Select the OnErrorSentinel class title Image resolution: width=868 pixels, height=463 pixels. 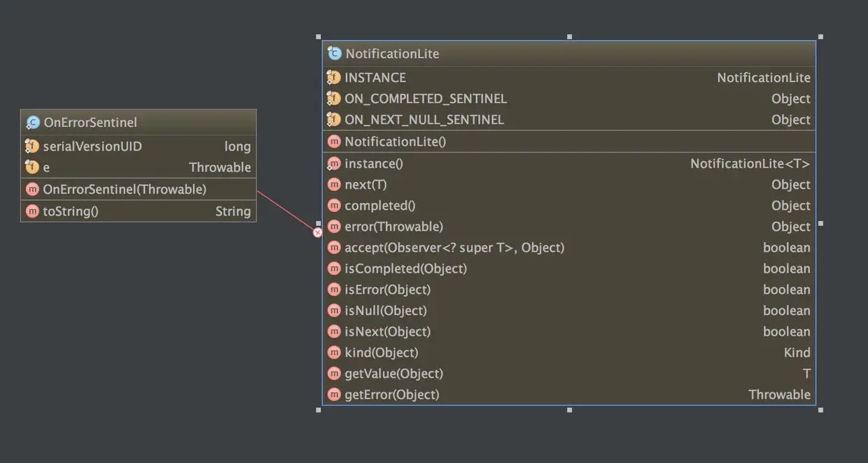tap(90, 122)
